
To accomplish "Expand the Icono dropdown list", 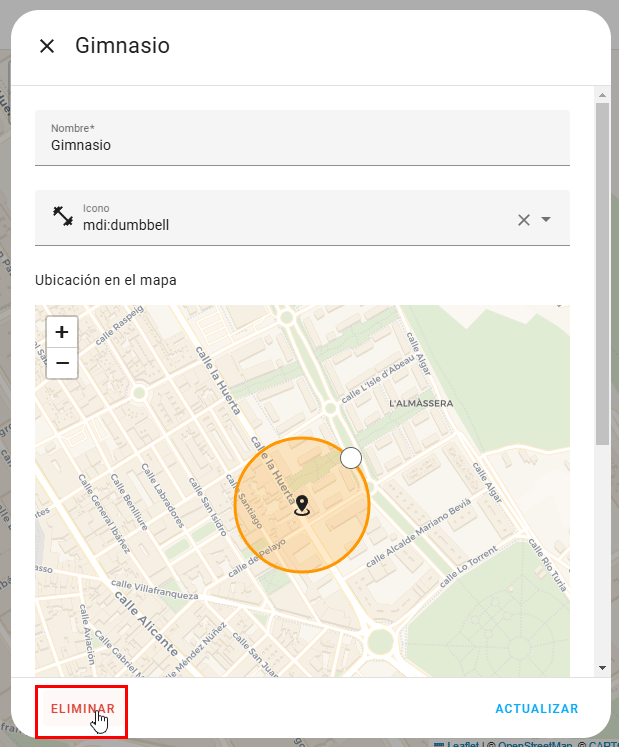I will pyautogui.click(x=546, y=220).
